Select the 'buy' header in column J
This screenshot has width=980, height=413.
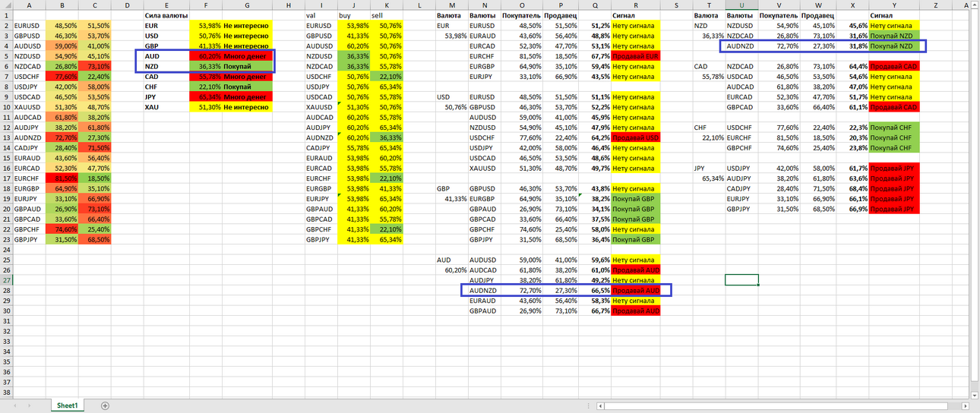[353, 15]
